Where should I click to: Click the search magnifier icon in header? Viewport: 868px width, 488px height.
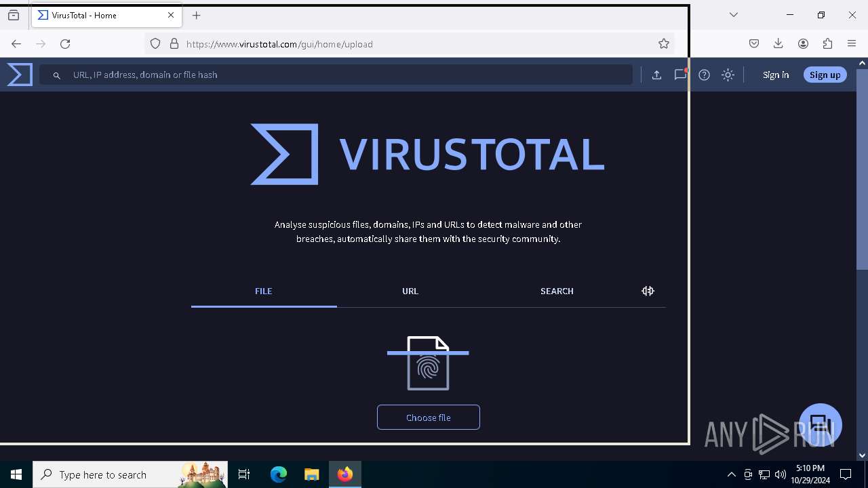tap(57, 75)
